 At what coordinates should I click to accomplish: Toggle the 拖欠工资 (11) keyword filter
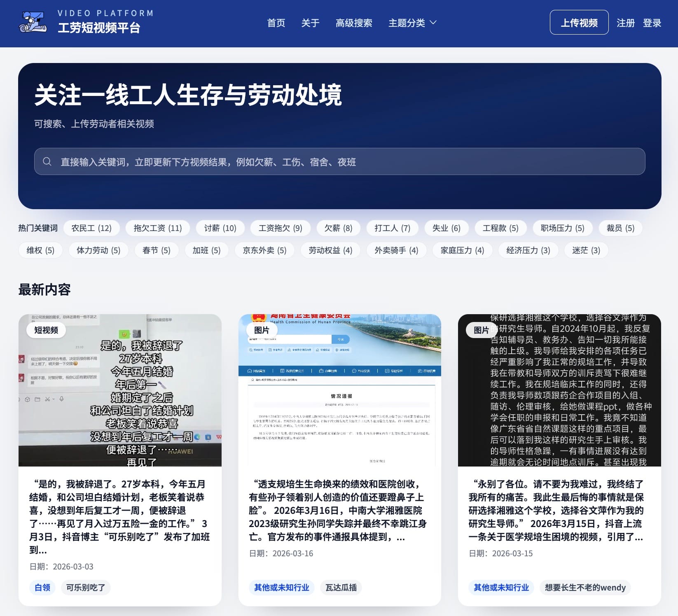[x=158, y=228]
